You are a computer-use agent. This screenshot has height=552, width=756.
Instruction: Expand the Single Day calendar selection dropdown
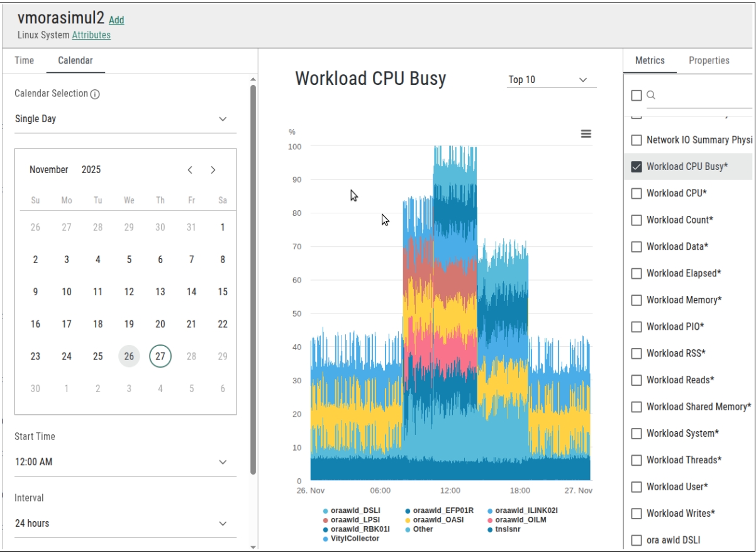tap(222, 119)
